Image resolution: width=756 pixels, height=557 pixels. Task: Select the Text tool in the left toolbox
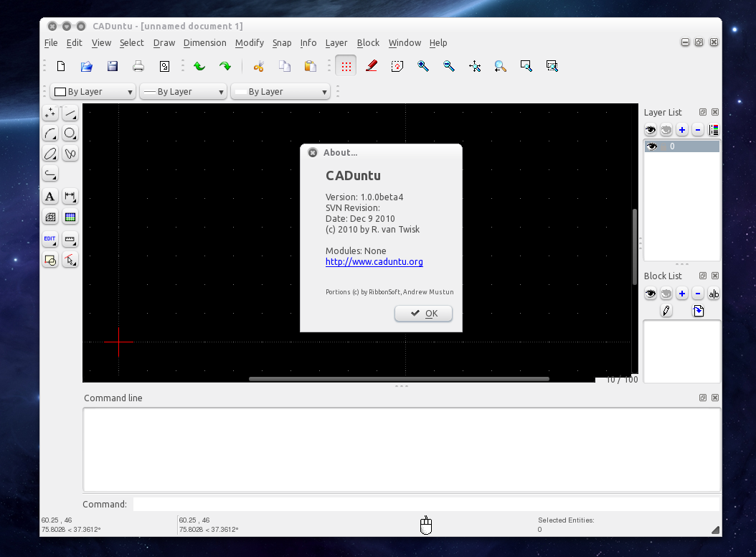[49, 197]
